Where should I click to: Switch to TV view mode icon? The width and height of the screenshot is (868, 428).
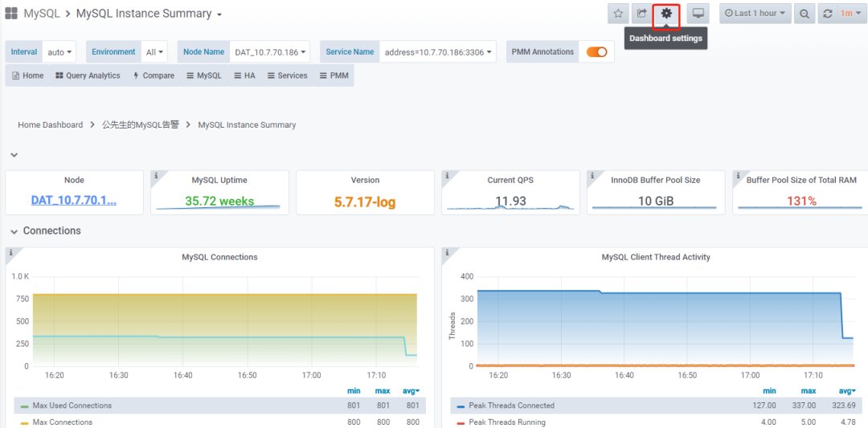pos(698,14)
